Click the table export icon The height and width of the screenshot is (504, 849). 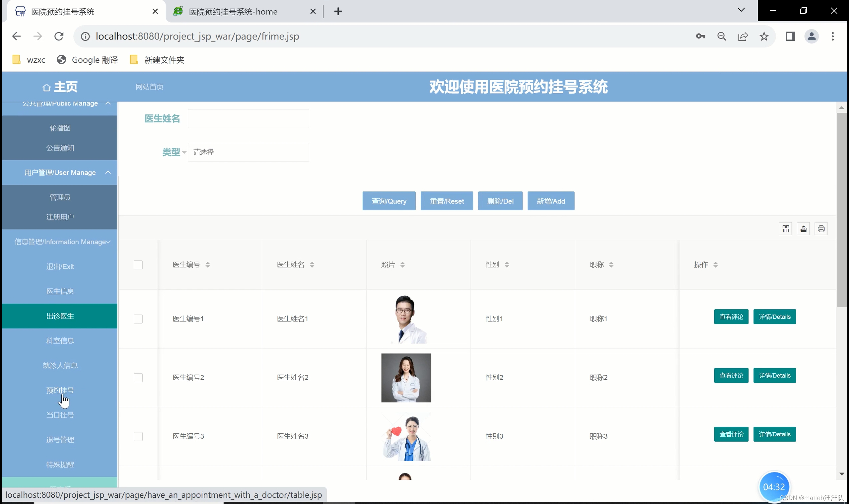[803, 229]
